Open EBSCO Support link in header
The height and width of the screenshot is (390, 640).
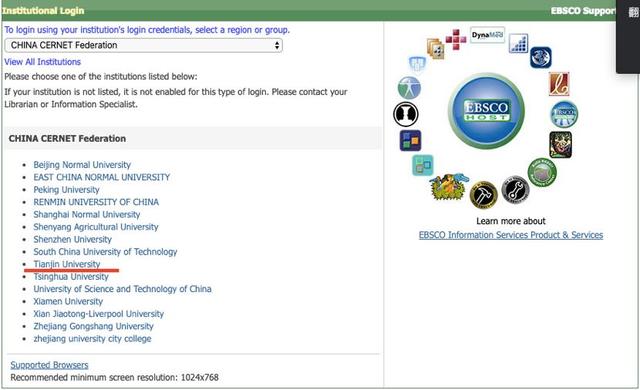pos(582,11)
